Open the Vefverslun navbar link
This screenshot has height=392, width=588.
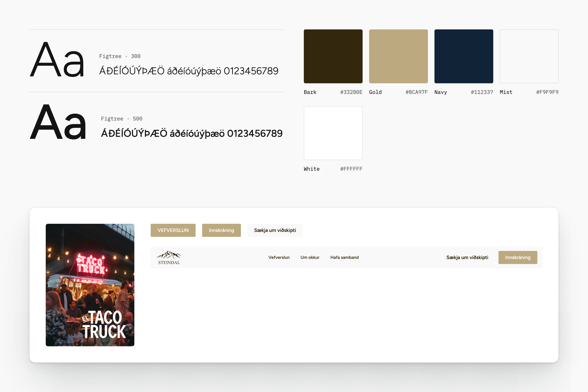[x=279, y=257]
